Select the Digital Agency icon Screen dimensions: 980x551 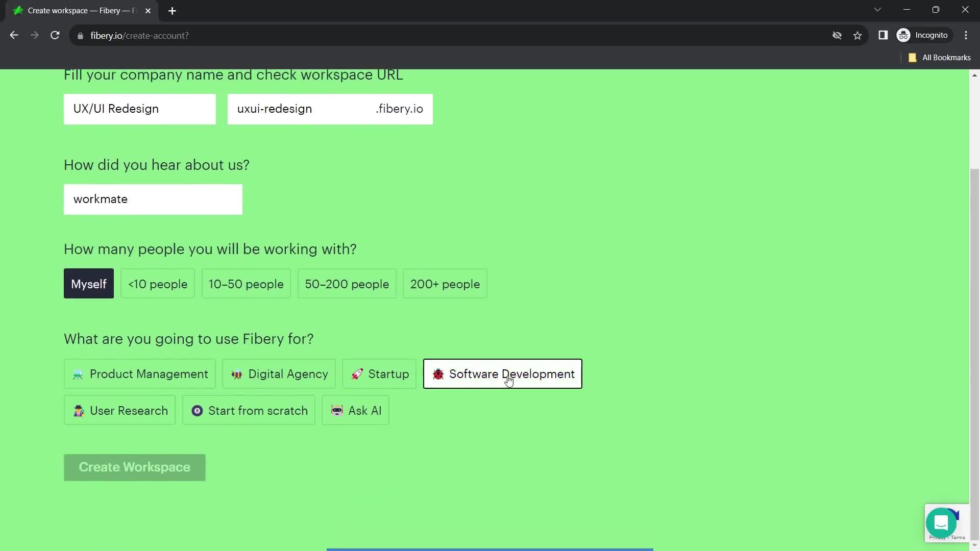point(237,374)
